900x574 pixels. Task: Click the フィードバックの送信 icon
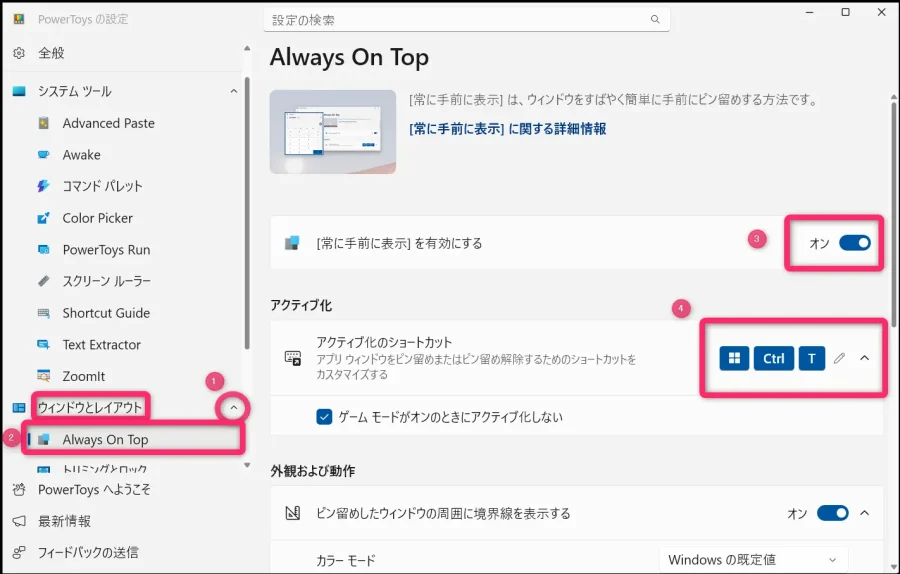point(19,553)
